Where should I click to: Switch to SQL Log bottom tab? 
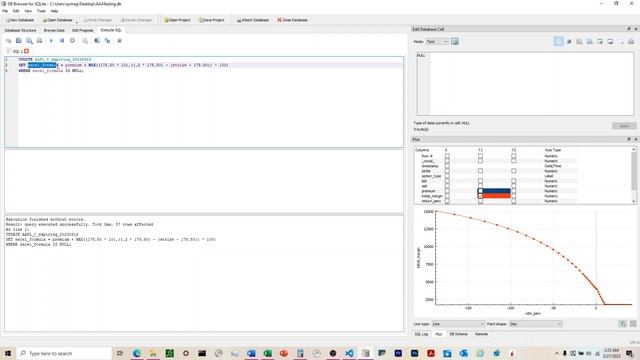(421, 334)
